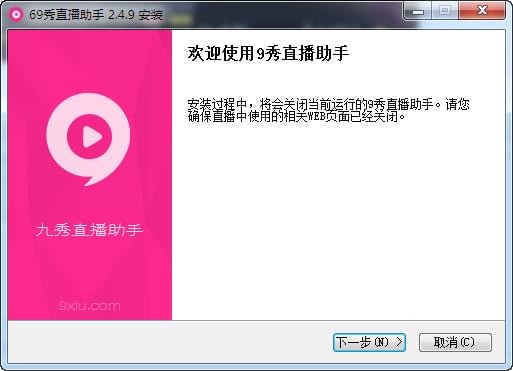
Task: Click the title bar text 69秀直播助手 2.4.9 安装
Action: pyautogui.click(x=96, y=15)
